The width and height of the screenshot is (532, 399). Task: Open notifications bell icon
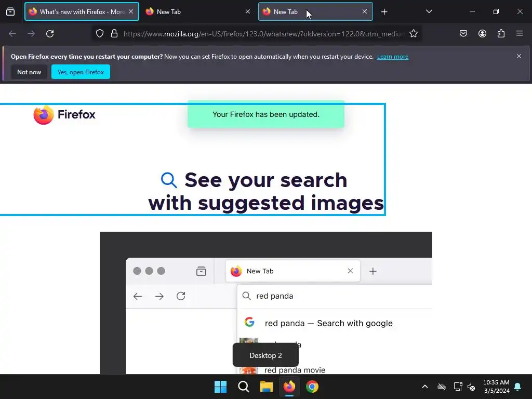tap(518, 387)
